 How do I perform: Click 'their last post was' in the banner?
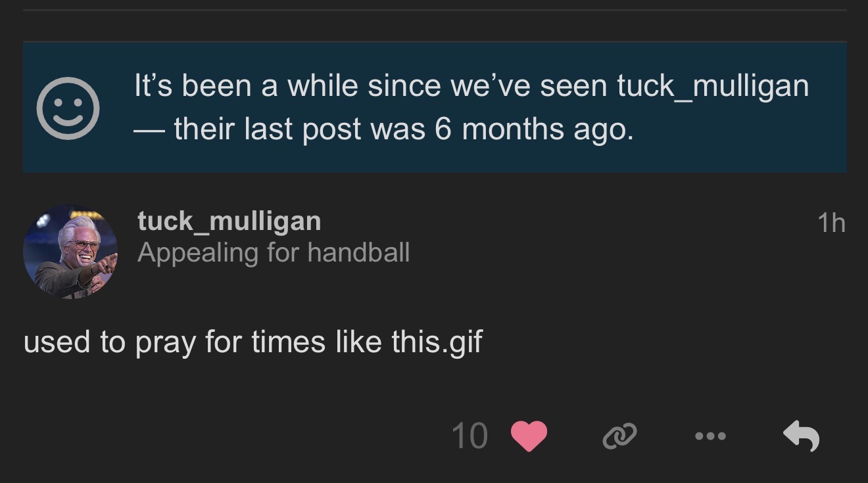(x=301, y=129)
